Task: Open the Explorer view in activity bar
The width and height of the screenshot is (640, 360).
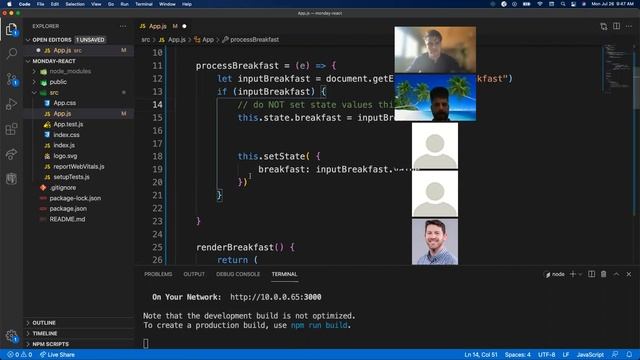Action: pyautogui.click(x=11, y=29)
